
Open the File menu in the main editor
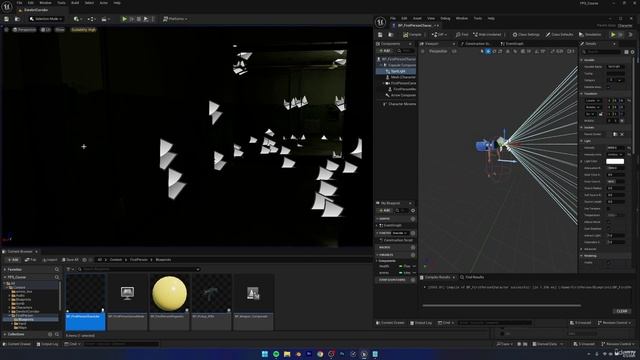(x=19, y=3)
